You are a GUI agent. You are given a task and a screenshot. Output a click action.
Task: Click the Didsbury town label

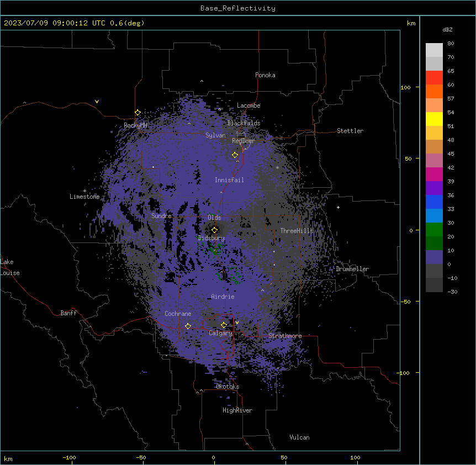pos(211,238)
